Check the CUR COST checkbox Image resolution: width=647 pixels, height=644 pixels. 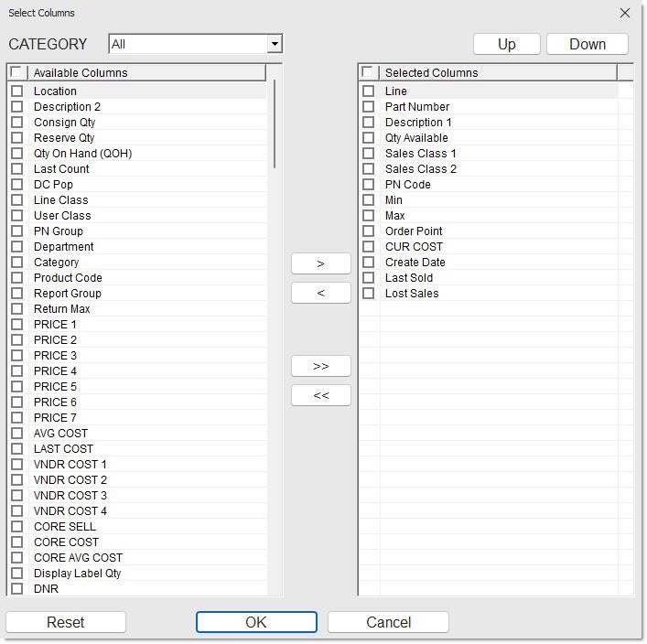[x=368, y=247]
